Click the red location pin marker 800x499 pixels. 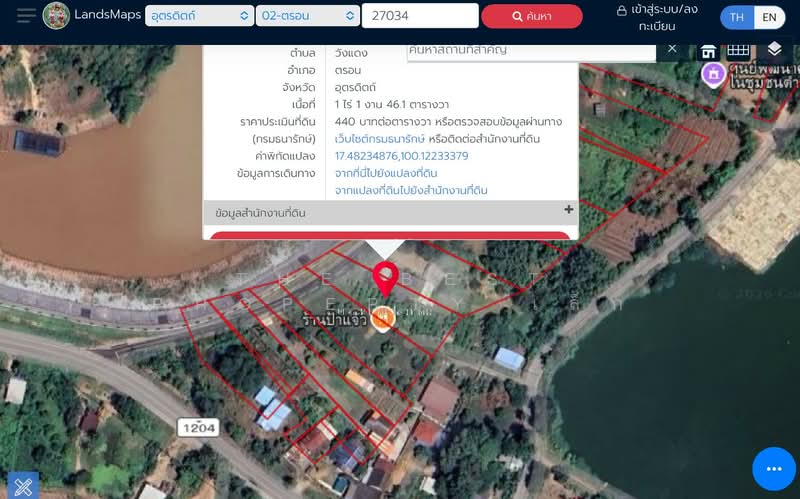pos(386,279)
